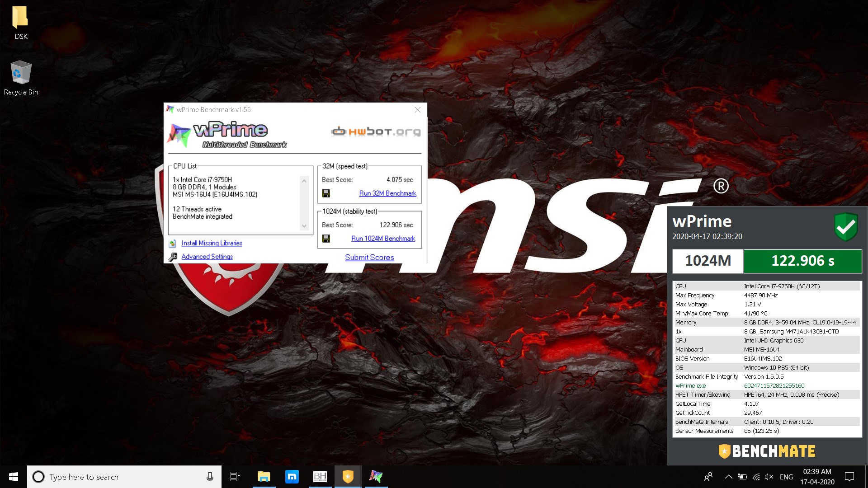Click the green 122.906 s score box

coord(802,261)
